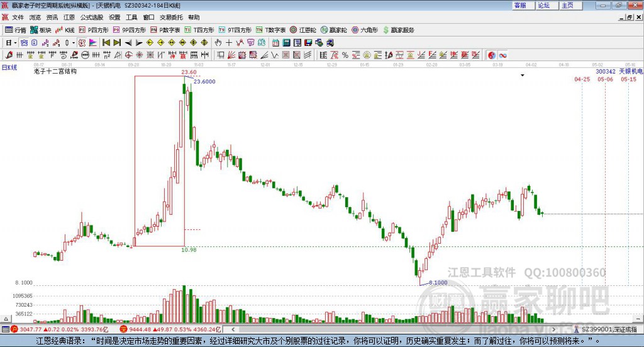Open the 资讯 menu

(52, 17)
